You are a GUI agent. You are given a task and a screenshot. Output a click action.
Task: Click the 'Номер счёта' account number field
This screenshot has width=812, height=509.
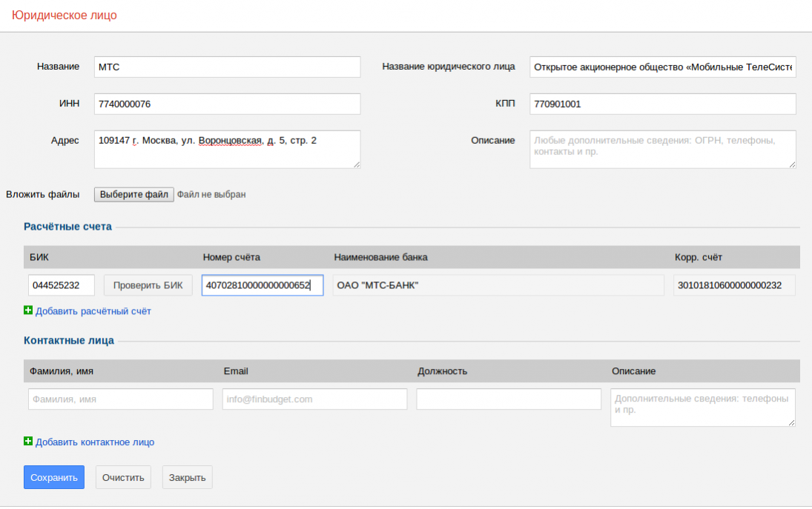[x=263, y=285]
